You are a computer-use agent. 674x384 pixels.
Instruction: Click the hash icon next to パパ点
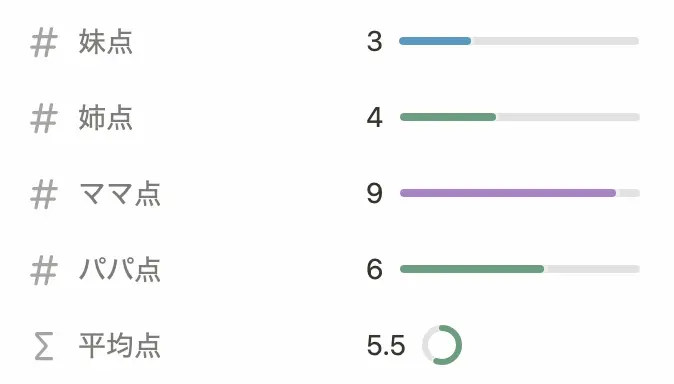(44, 270)
